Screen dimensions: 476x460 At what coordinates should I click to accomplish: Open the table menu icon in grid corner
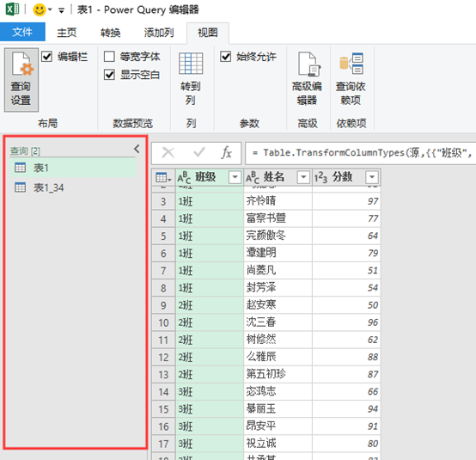tap(163, 177)
